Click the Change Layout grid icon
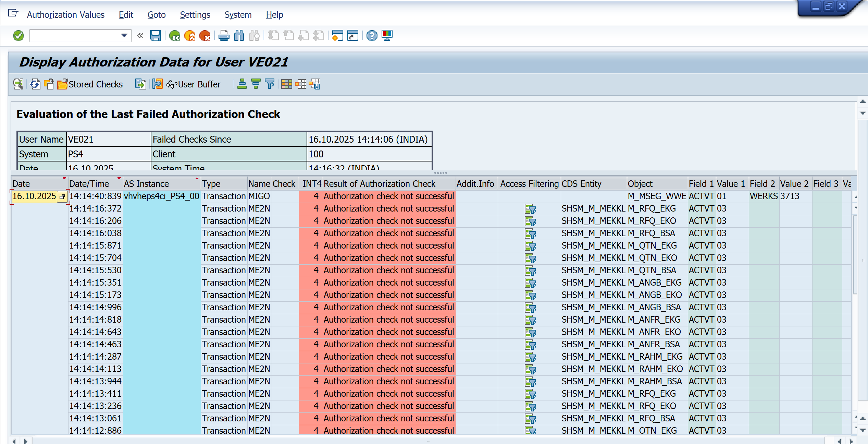This screenshot has width=868, height=444. tap(286, 84)
